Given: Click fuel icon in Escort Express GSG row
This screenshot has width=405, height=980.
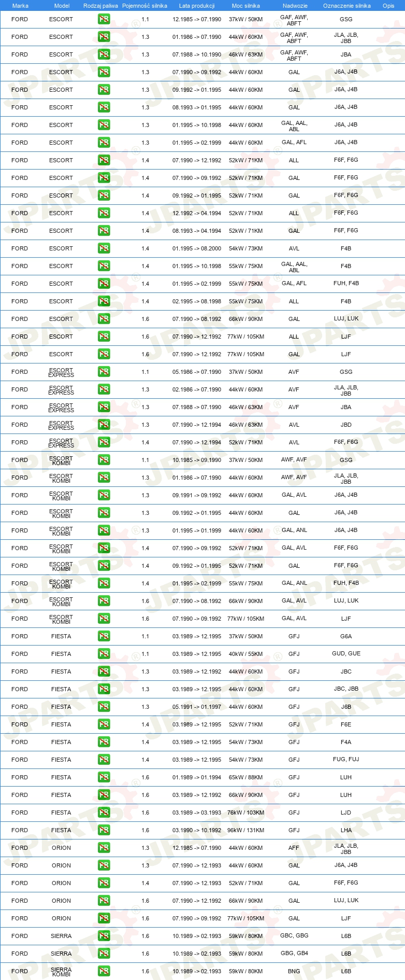Looking at the screenshot, I should tap(104, 372).
